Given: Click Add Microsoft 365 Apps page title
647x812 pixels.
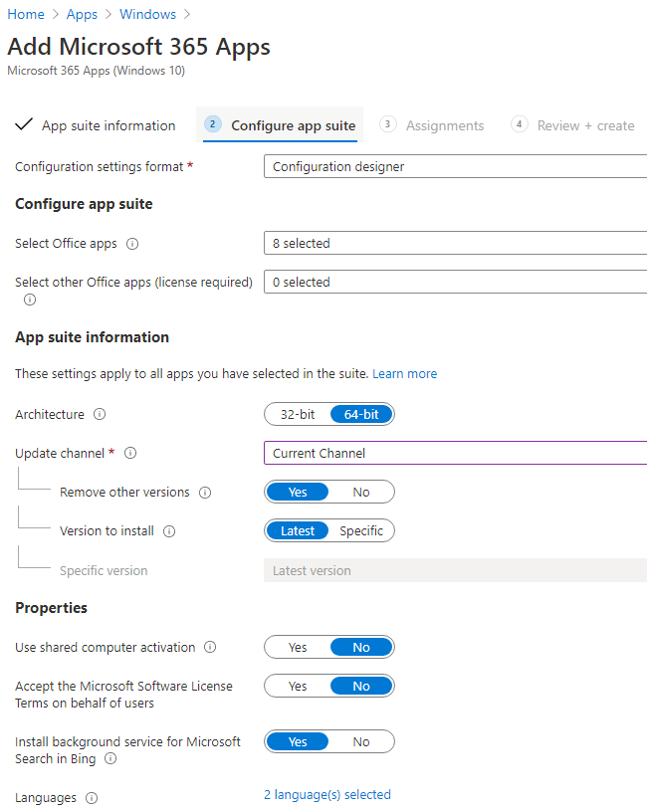Looking at the screenshot, I should (138, 47).
